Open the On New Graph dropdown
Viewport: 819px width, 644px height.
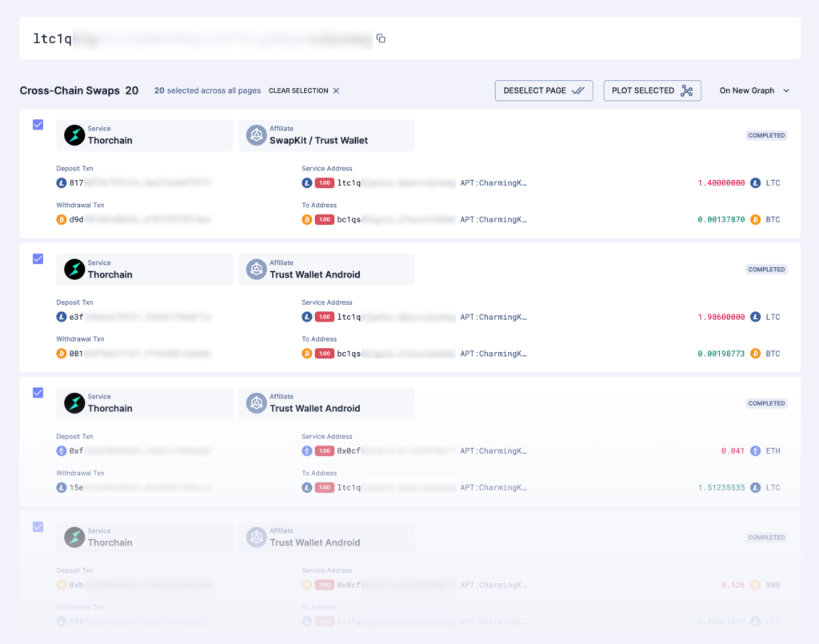754,91
